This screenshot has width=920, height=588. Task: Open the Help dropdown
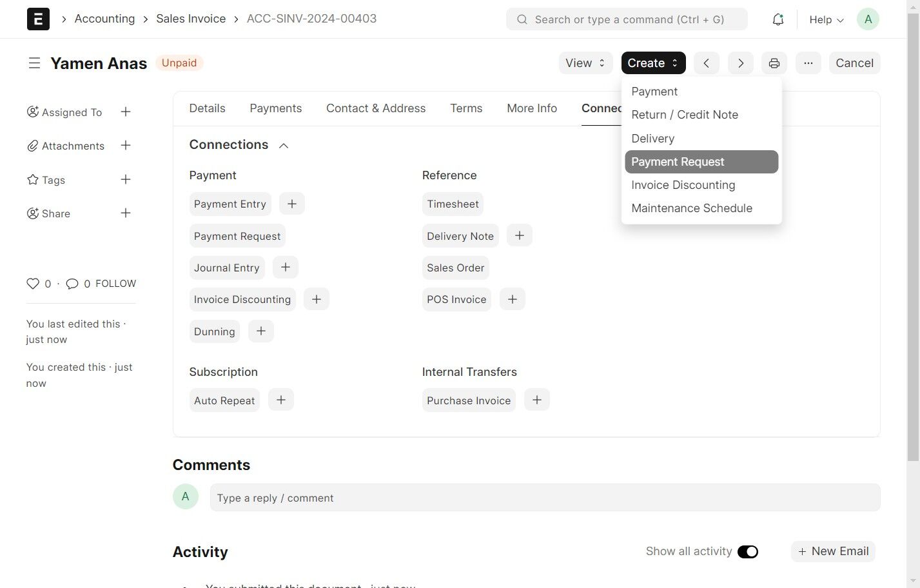[827, 20]
